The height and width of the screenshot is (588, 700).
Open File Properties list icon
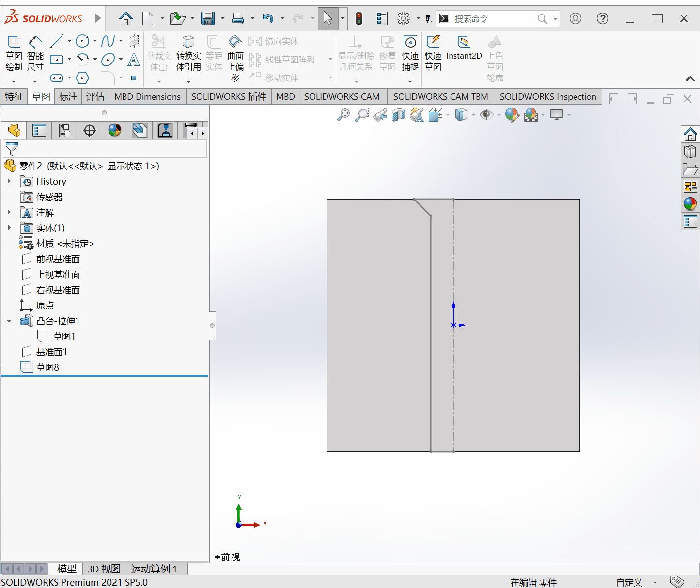(x=382, y=19)
